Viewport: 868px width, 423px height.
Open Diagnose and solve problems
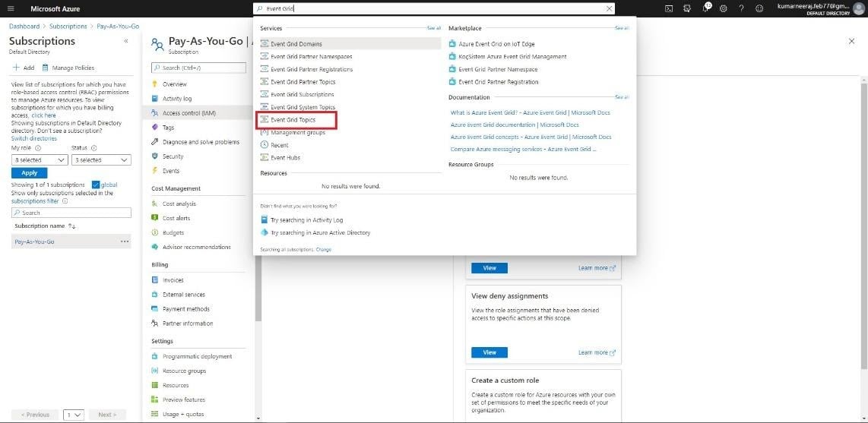pos(201,142)
